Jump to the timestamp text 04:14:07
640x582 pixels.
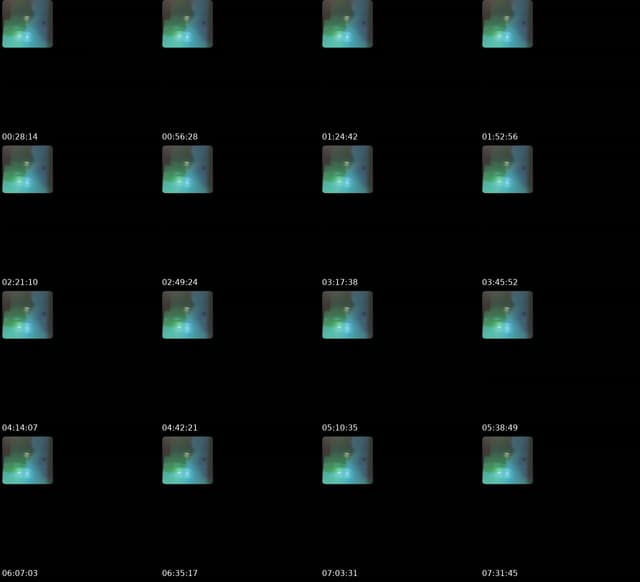coord(20,428)
